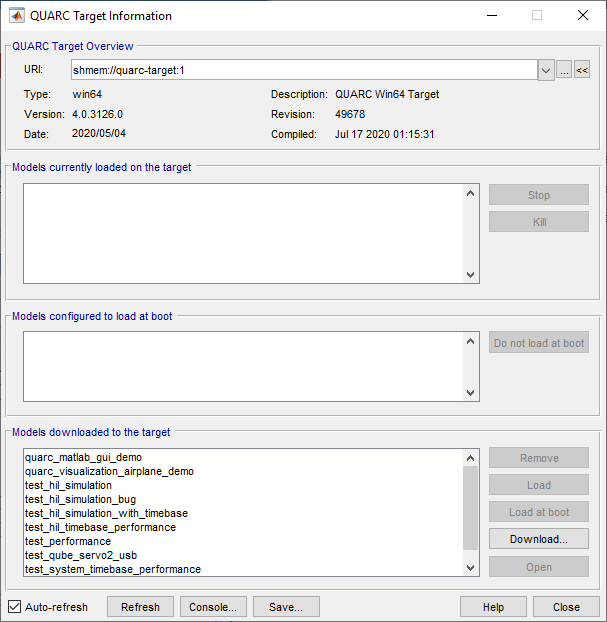607x622 pixels.
Task: Click the Close button at bottom
Action: (x=566, y=607)
